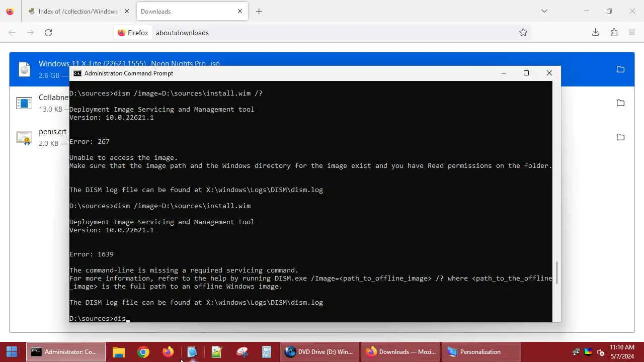Click the pinned Firefox taskbar icon
Screen dimensions: 644x362
pyautogui.click(x=168, y=352)
